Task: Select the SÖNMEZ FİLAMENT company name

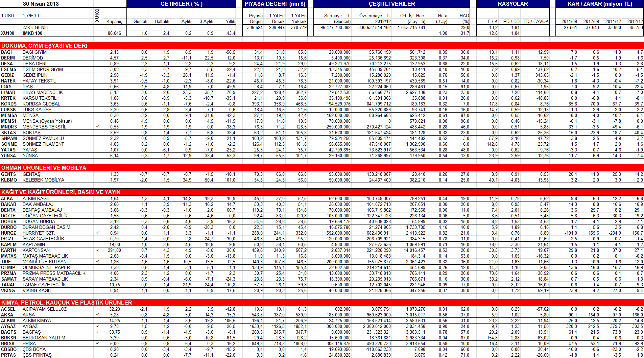Action: point(43,144)
